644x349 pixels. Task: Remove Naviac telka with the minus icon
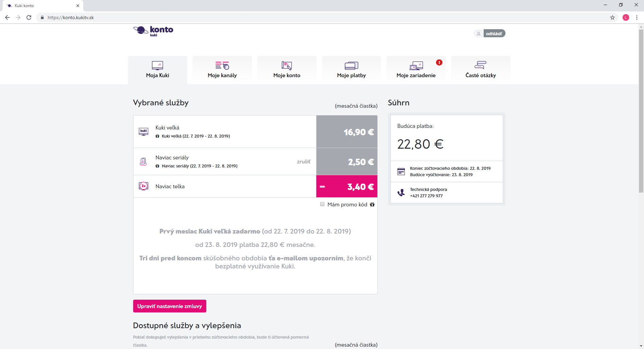click(322, 187)
